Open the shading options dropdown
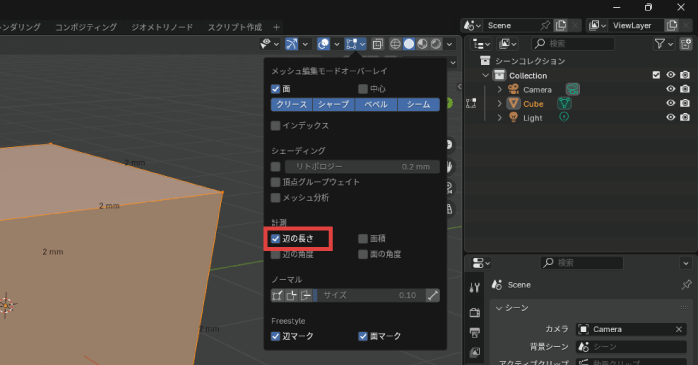This screenshot has width=698, height=365. (x=449, y=44)
